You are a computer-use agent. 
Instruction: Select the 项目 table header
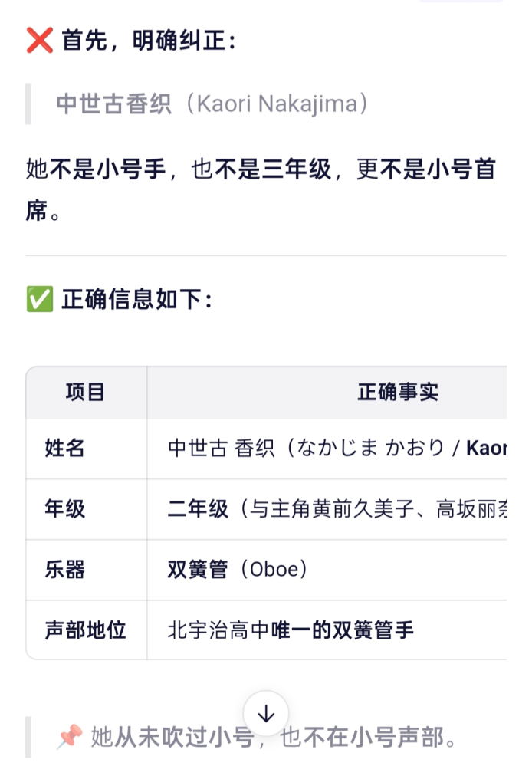pos(85,393)
